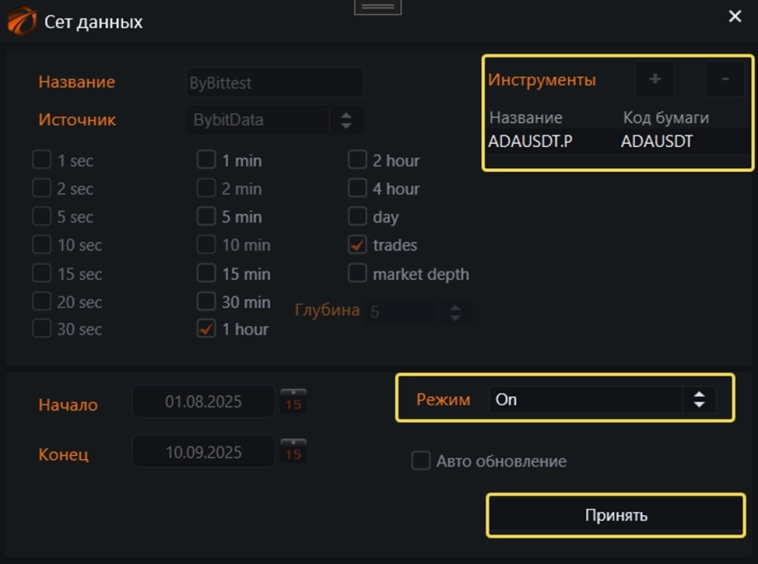The height and width of the screenshot is (564, 758).
Task: Check the day timeframe box
Action: coord(357,216)
